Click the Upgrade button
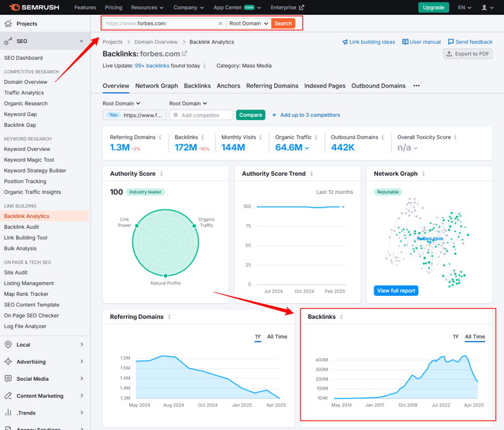Image resolution: width=504 pixels, height=430 pixels. tap(433, 7)
